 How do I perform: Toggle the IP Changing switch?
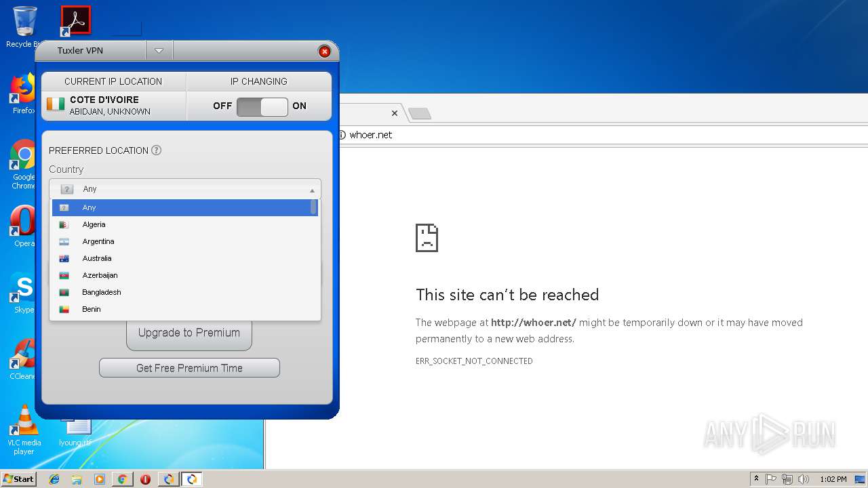click(x=262, y=106)
